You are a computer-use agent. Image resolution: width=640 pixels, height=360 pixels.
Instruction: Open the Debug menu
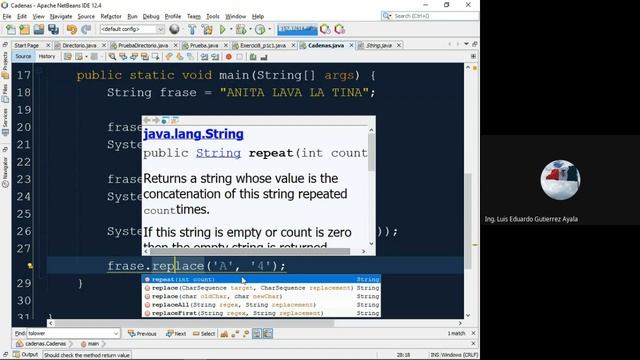(x=151, y=16)
